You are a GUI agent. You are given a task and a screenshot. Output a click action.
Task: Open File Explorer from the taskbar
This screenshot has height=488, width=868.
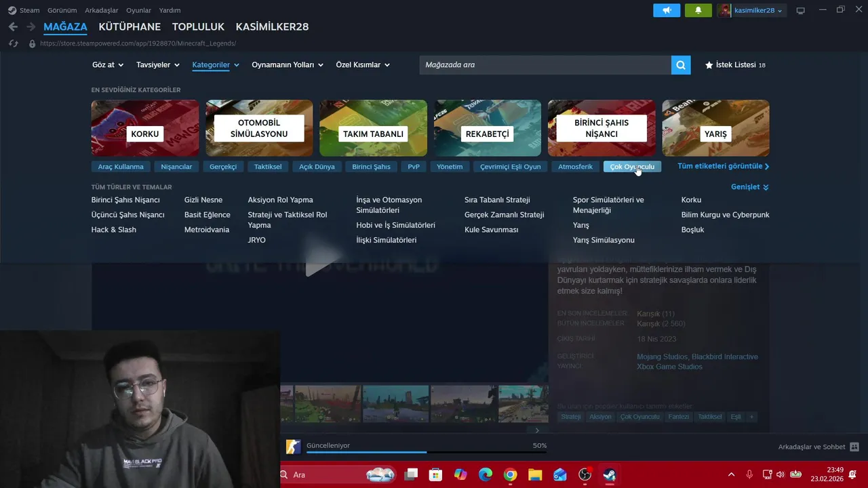click(x=535, y=474)
